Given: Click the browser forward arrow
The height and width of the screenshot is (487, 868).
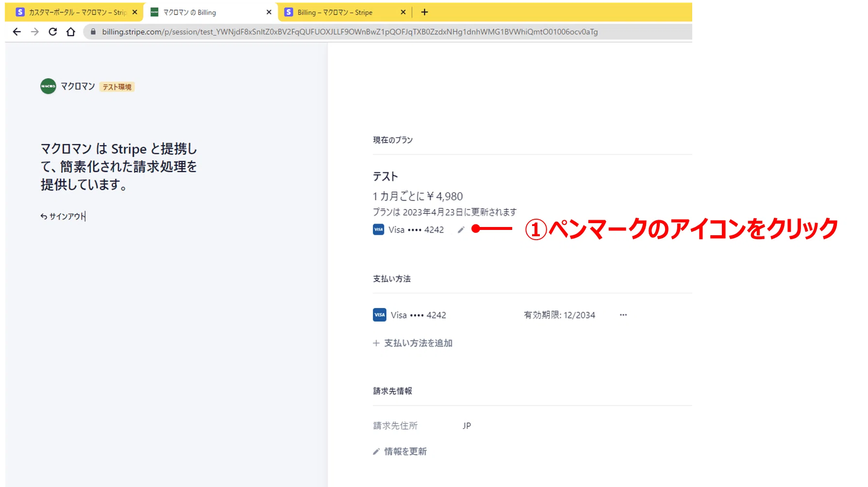Looking at the screenshot, I should [x=35, y=32].
